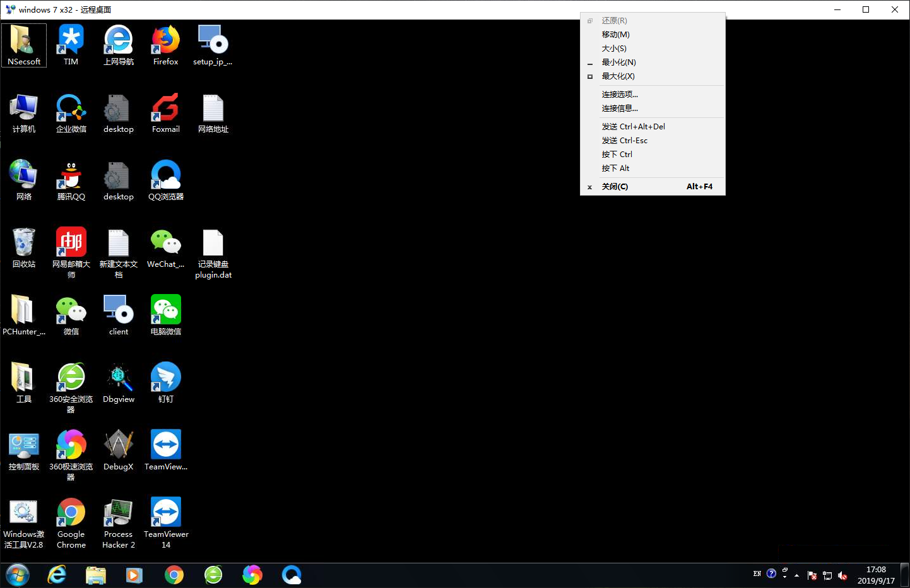910x588 pixels.
Task: Launch TeamViewer 14 shortcut
Action: pos(166,523)
